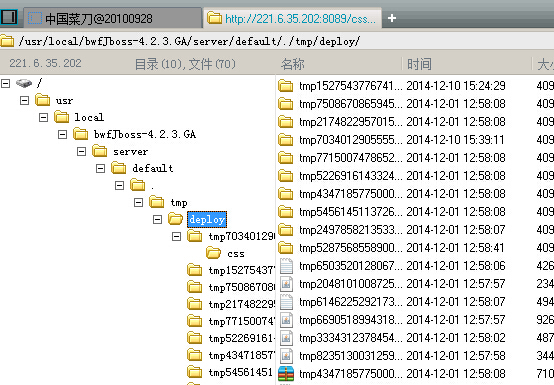Sort by 时间 column header
Image resolution: width=554 pixels, height=385 pixels.
coord(419,64)
